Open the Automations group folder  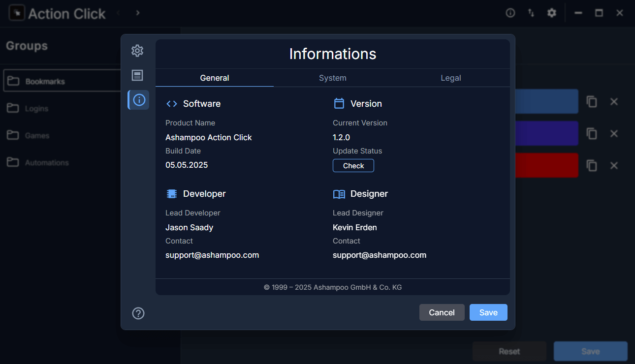pyautogui.click(x=47, y=163)
